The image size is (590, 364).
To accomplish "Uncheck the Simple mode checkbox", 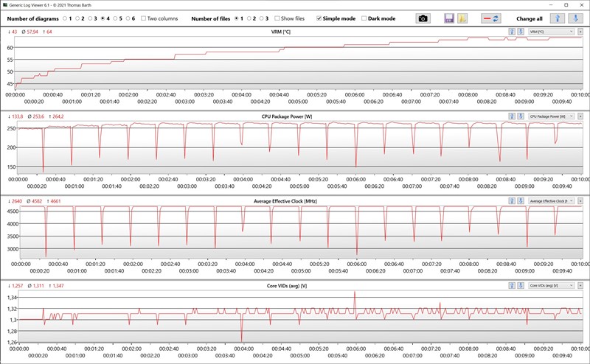I will (x=319, y=18).
